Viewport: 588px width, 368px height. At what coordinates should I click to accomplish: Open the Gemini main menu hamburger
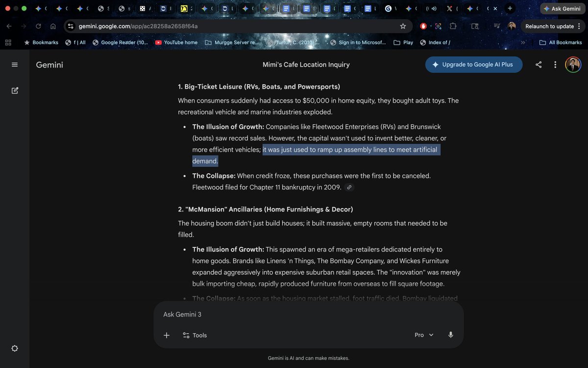click(15, 65)
